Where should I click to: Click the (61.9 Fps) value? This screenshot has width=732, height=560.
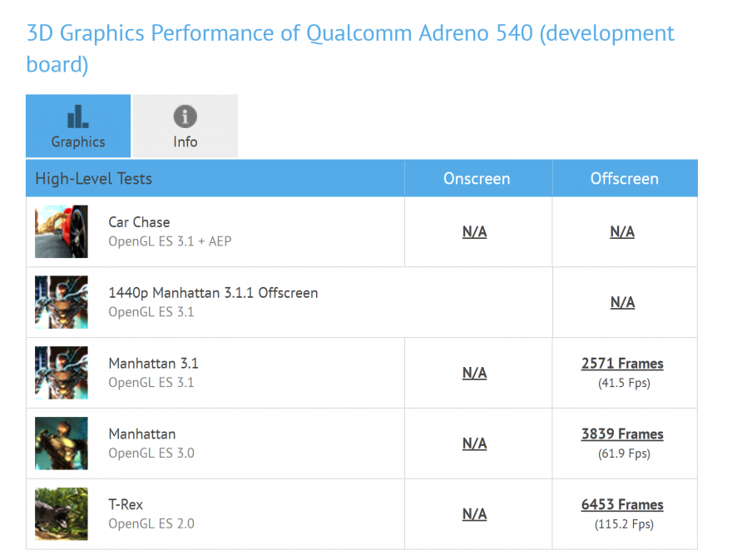pyautogui.click(x=624, y=453)
